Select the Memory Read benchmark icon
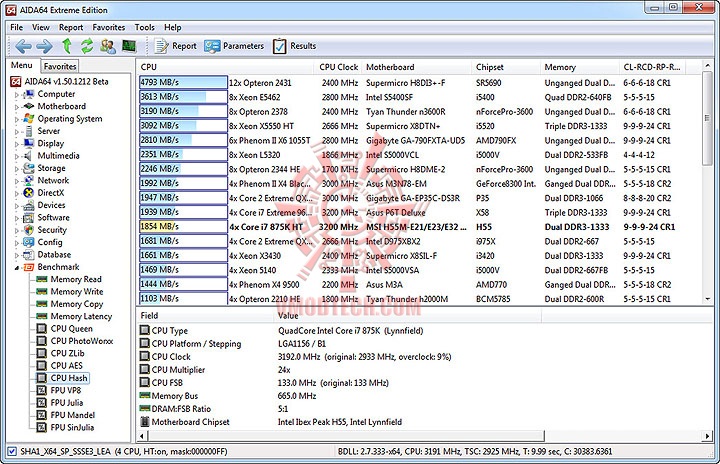Image resolution: width=720 pixels, height=464 pixels. pos(42,279)
